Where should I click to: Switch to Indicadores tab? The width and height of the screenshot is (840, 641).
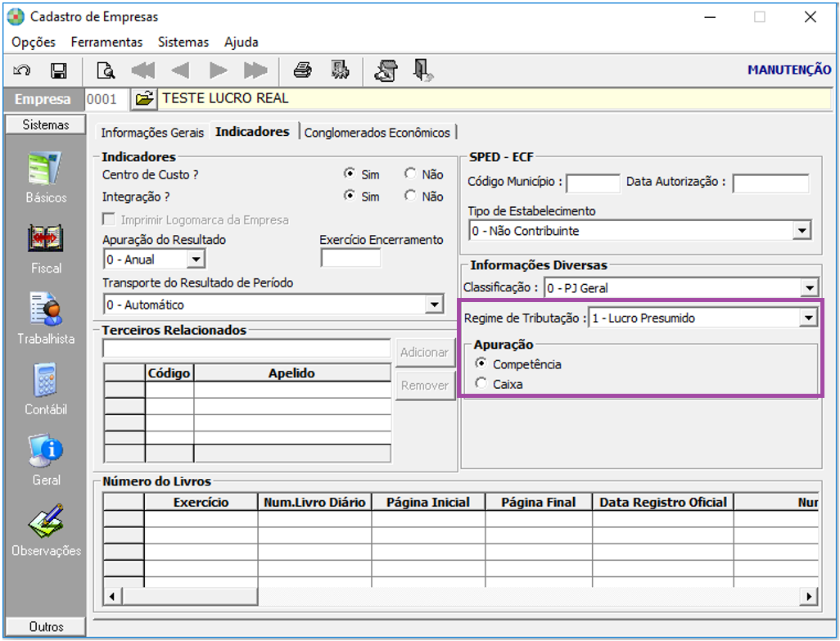[252, 132]
